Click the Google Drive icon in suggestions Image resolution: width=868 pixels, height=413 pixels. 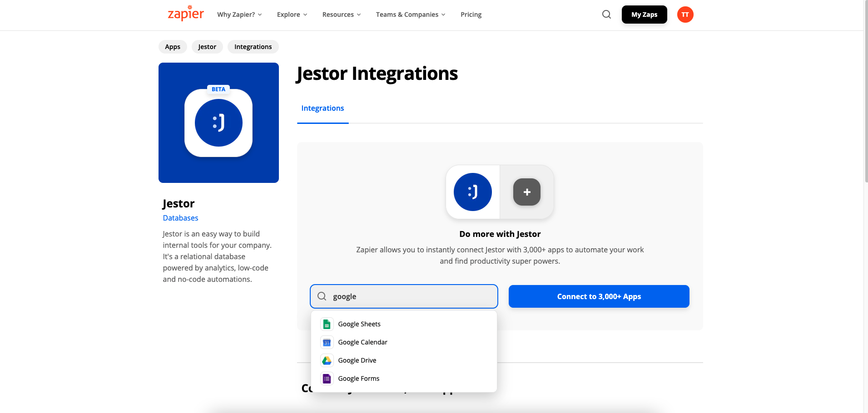[x=327, y=360]
